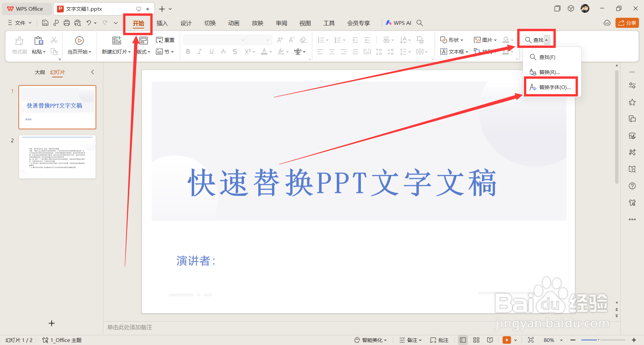This screenshot has width=644, height=345.
Task: Click fit slide to window icon
Action: click(x=531, y=340)
